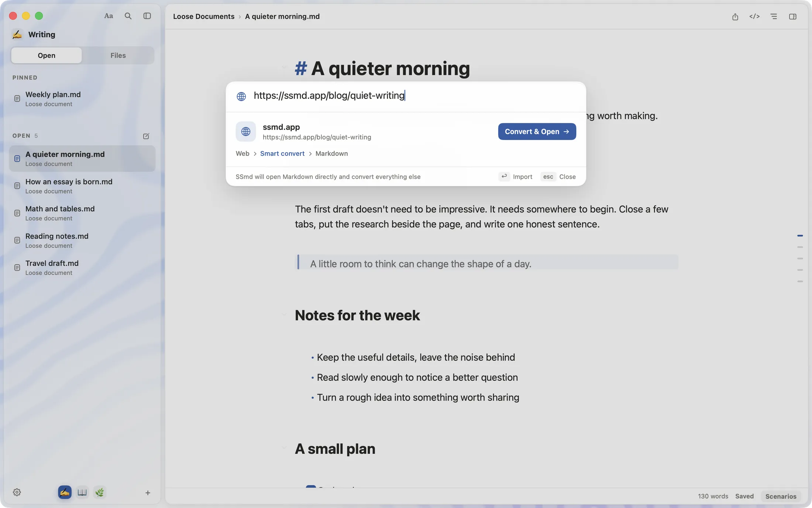
Task: Select Smart convert in conversion path
Action: [x=282, y=153]
